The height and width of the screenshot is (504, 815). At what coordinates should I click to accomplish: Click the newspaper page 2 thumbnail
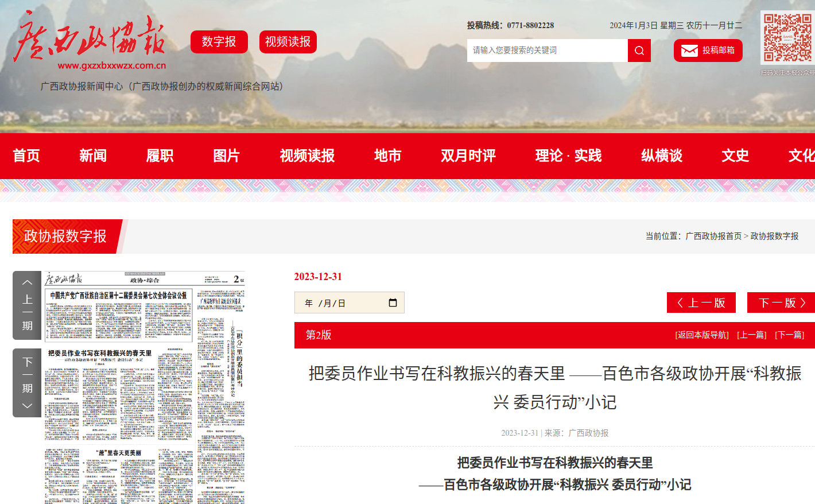[x=145, y=388]
